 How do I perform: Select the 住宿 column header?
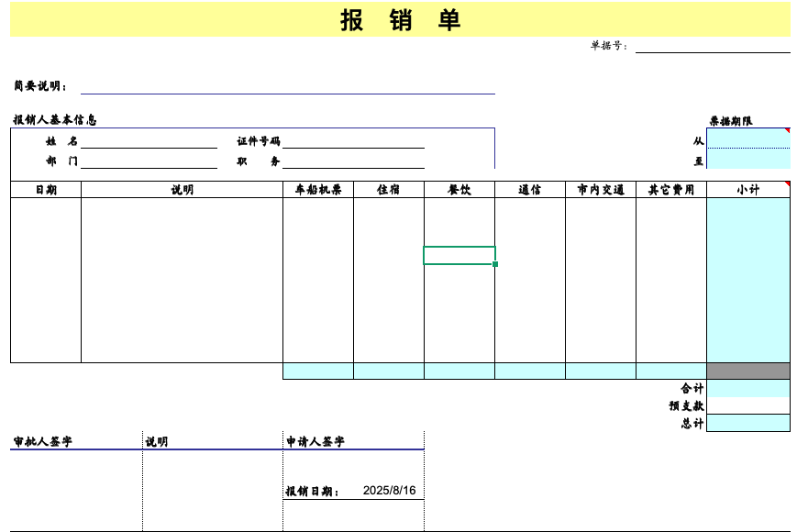click(389, 190)
